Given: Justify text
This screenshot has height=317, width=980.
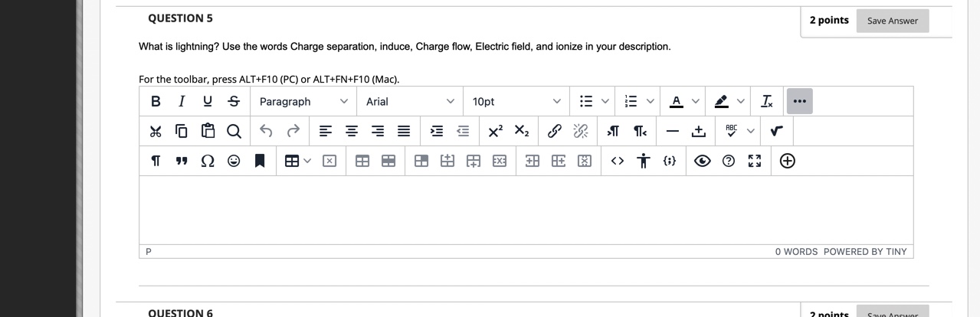Looking at the screenshot, I should click(x=404, y=132).
